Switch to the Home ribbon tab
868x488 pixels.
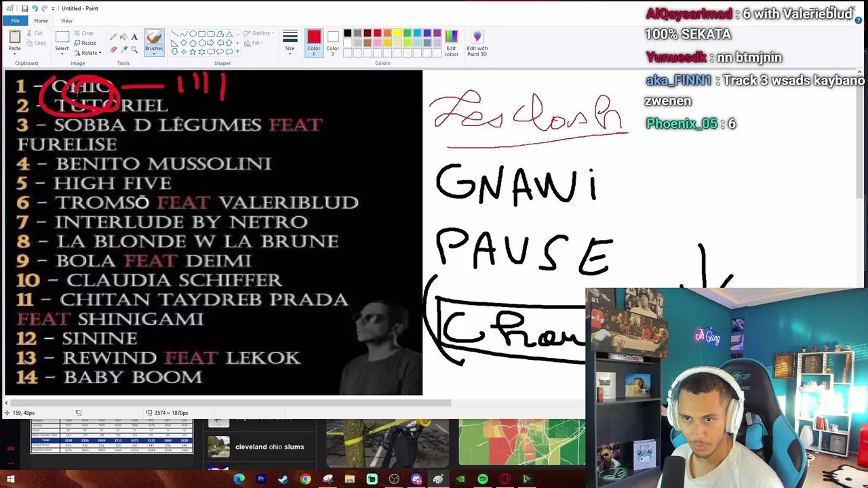[41, 21]
